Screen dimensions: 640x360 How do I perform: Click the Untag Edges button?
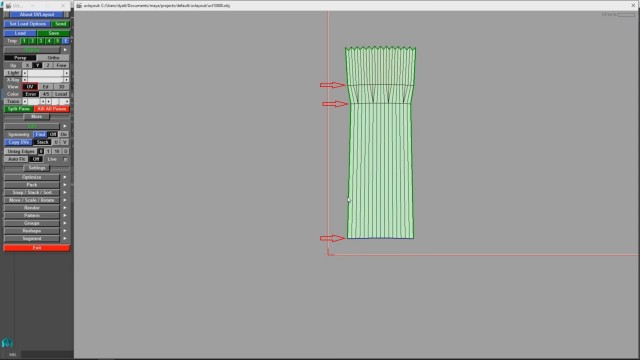point(20,151)
